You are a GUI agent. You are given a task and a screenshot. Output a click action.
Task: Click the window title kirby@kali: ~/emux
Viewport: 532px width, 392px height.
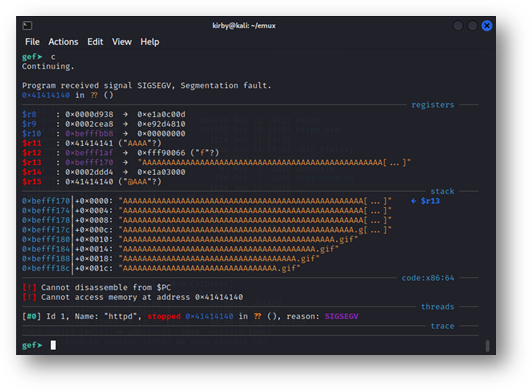click(x=244, y=25)
